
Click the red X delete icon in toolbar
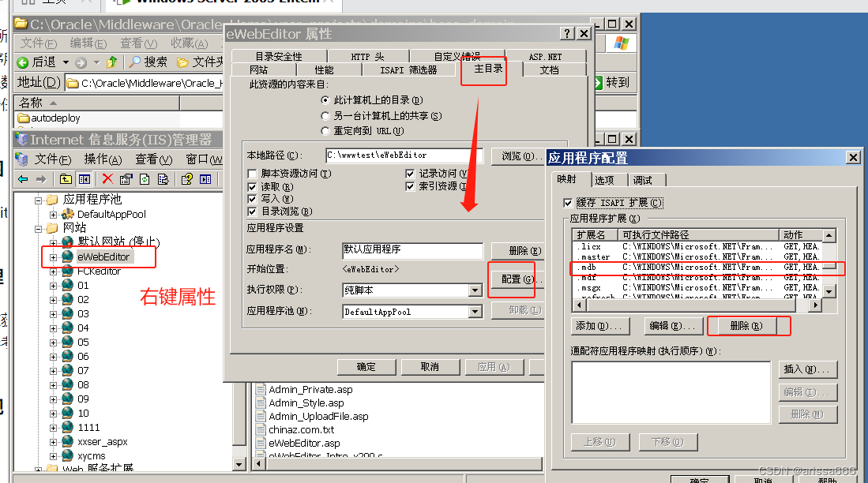tap(107, 179)
